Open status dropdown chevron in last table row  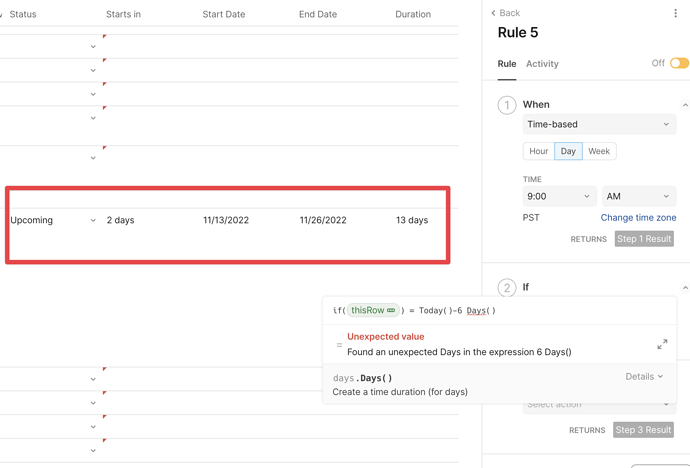[93, 450]
